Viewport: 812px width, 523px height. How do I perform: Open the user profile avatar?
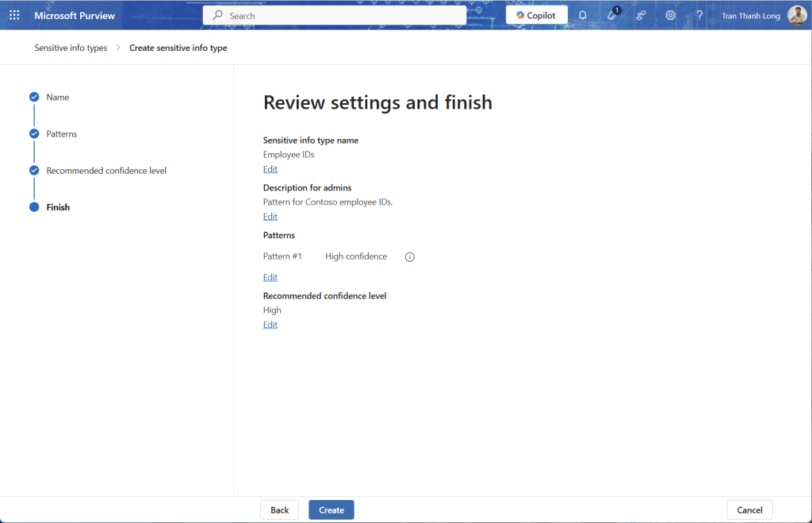[x=796, y=15]
